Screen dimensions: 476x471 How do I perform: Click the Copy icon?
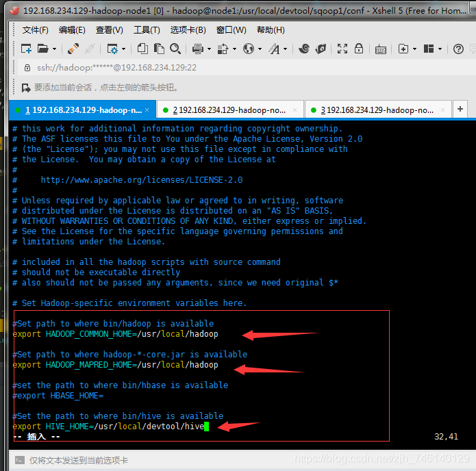tap(142, 49)
